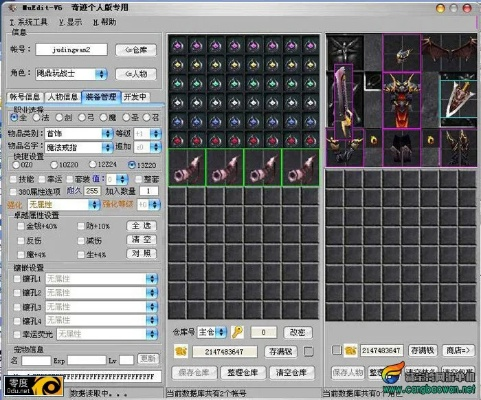Viewport: 481px width, 400px height.
Task: Click the 帐号 account input field
Action: point(71,50)
